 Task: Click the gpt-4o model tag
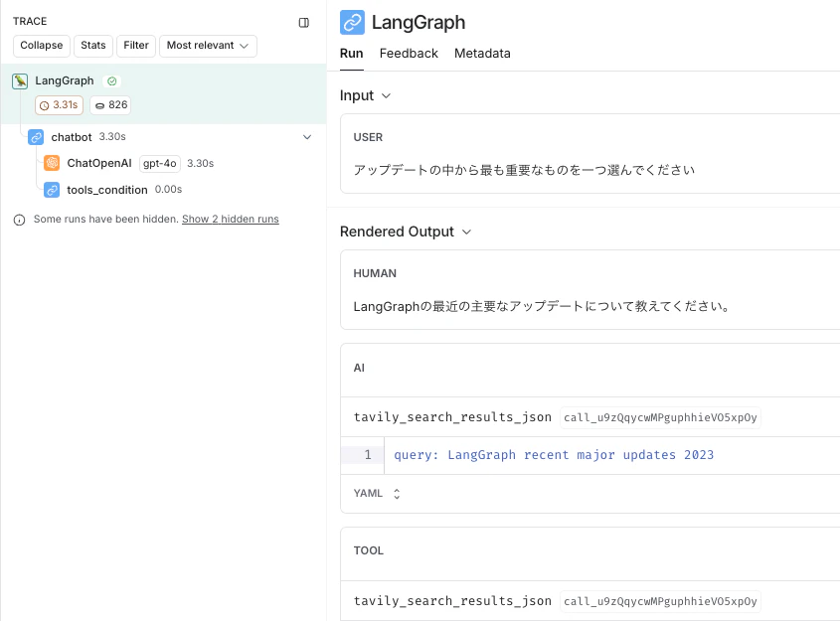[x=160, y=163]
